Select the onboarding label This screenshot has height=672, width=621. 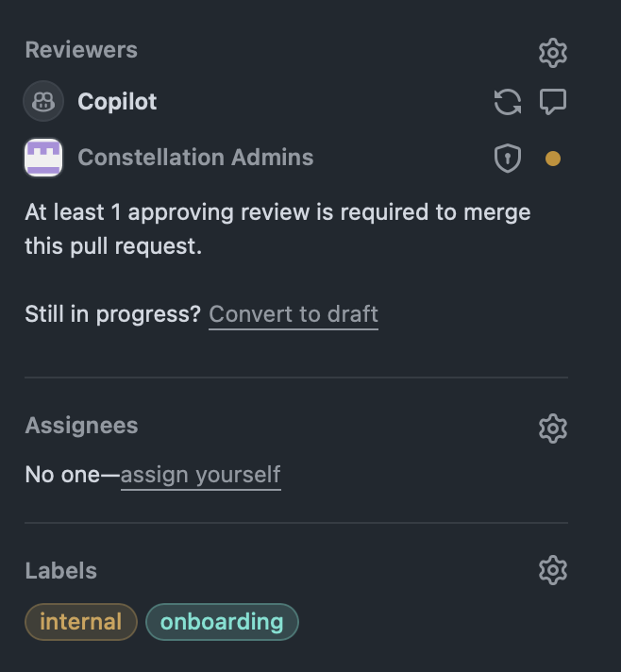point(222,622)
